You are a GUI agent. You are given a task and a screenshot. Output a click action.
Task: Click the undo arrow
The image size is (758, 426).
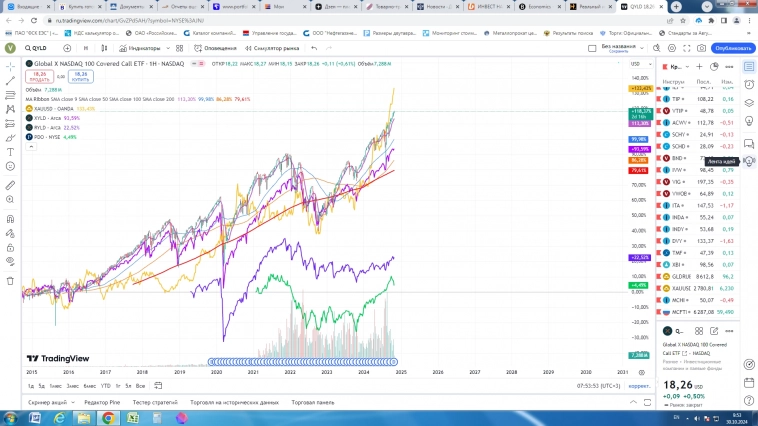pyautogui.click(x=314, y=48)
